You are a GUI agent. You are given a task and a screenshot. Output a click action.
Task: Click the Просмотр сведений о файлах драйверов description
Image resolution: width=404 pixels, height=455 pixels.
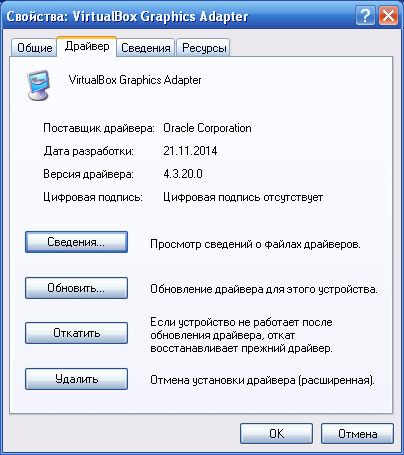(x=255, y=244)
